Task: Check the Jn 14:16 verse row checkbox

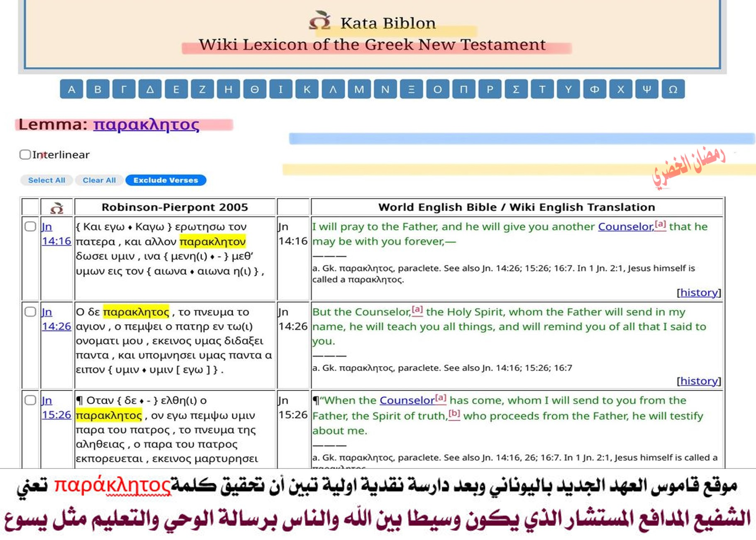Action: click(30, 226)
